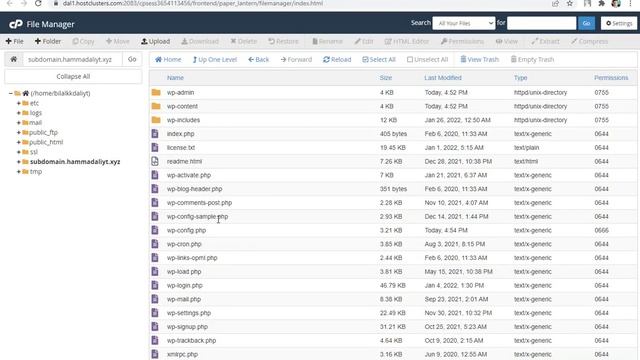Select the wp-config-sample.php file name
The image size is (640, 360).
[x=198, y=216]
